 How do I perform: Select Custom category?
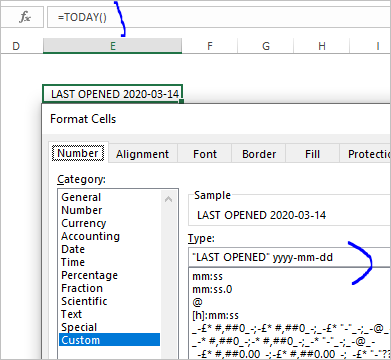(109, 340)
